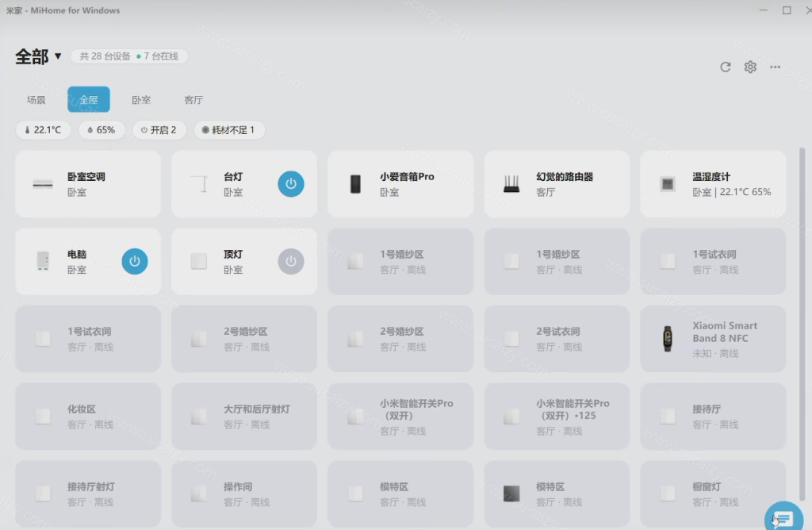Click the 电脑 smart plug icon
Viewport: 812px width, 530px height.
click(43, 261)
